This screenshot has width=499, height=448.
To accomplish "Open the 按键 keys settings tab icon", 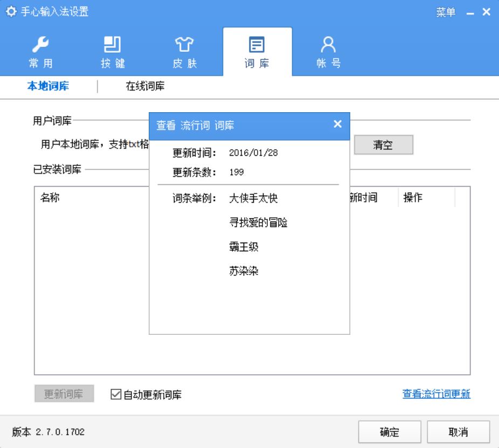I will tap(112, 52).
